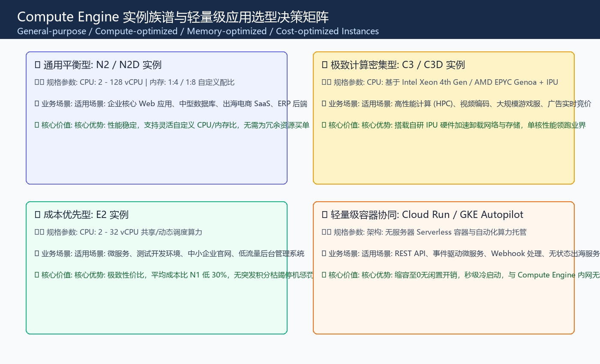The image size is (600, 364).
Task: Click the C3 scenario line '高性能计算 (HPC)'
Action: (456, 104)
